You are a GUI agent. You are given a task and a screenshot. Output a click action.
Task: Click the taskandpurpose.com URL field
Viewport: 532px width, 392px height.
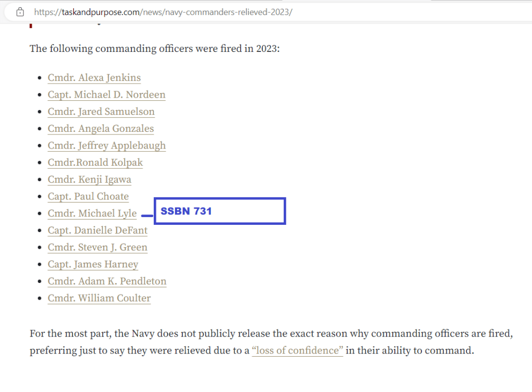(163, 11)
